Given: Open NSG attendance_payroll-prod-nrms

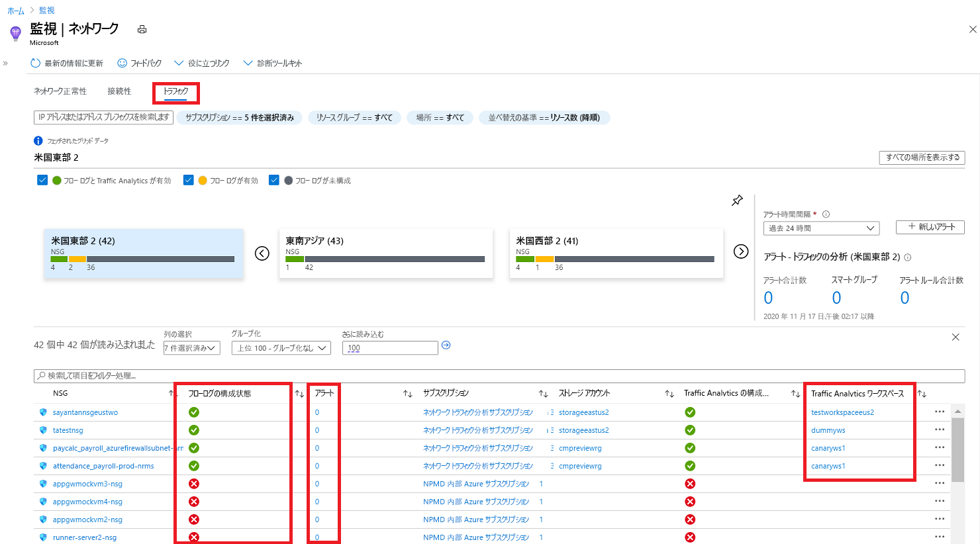Looking at the screenshot, I should tap(103, 466).
